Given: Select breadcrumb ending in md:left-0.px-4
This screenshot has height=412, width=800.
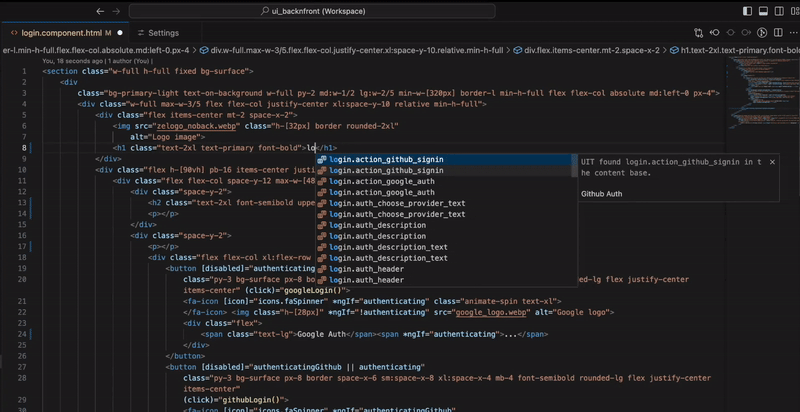Looking at the screenshot, I should click(95, 50).
